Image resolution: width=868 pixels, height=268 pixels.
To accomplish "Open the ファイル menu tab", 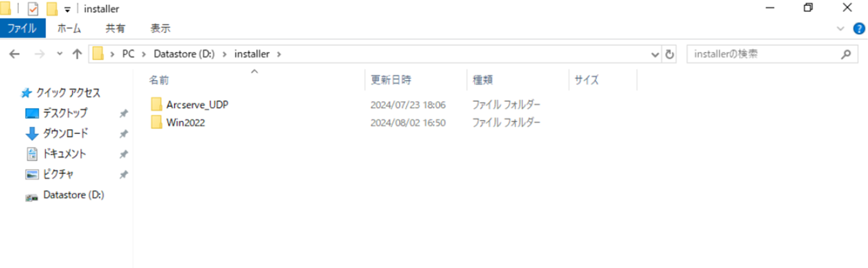I will click(22, 28).
